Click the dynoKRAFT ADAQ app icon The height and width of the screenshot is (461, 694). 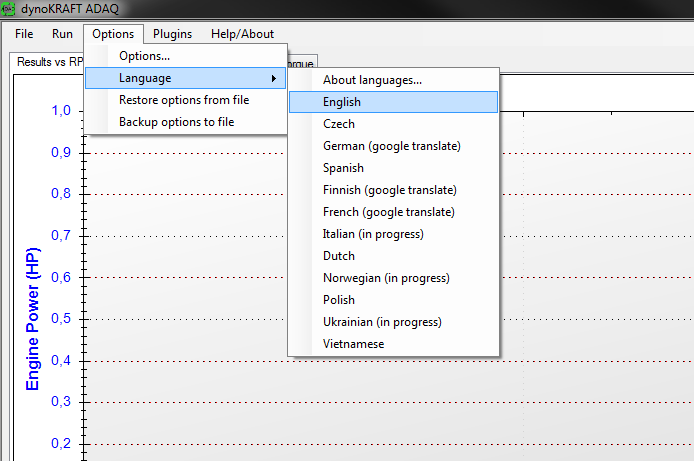coord(8,8)
